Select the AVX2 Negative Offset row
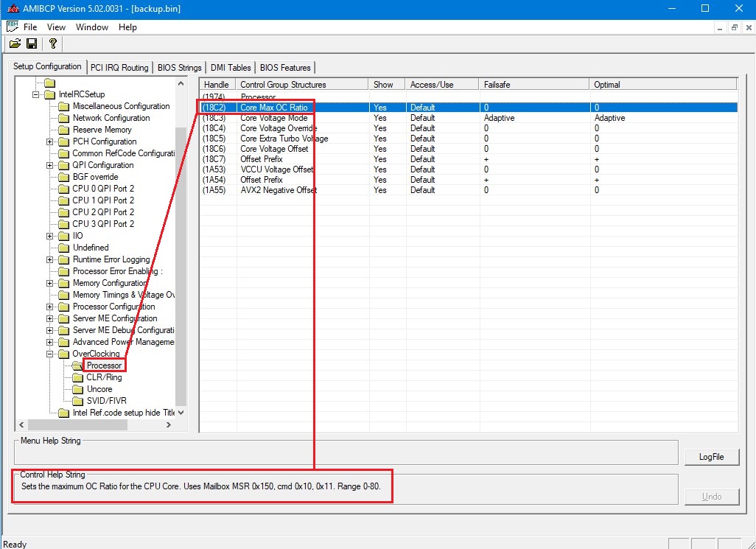Viewport: 756px width, 549px height. pos(469,190)
